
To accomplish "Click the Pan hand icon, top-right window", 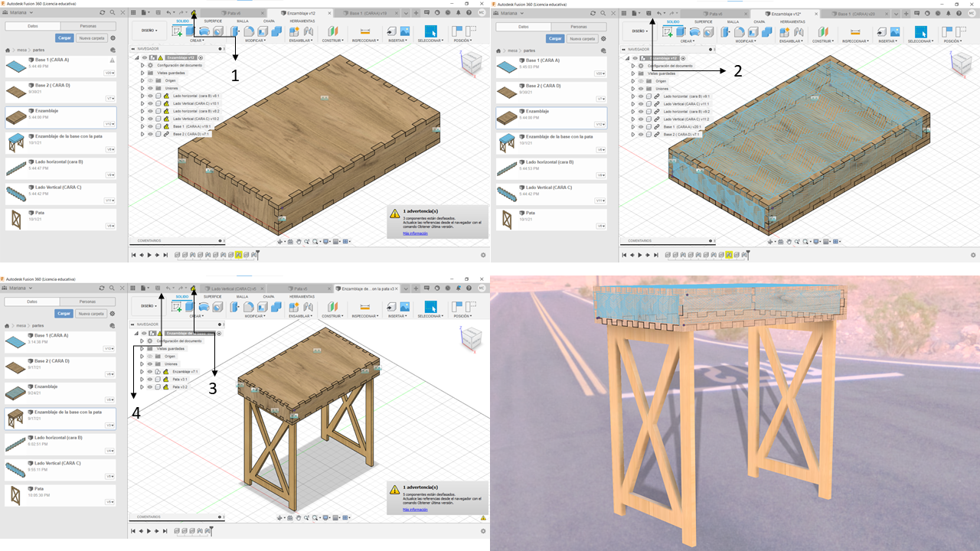I will pyautogui.click(x=789, y=241).
